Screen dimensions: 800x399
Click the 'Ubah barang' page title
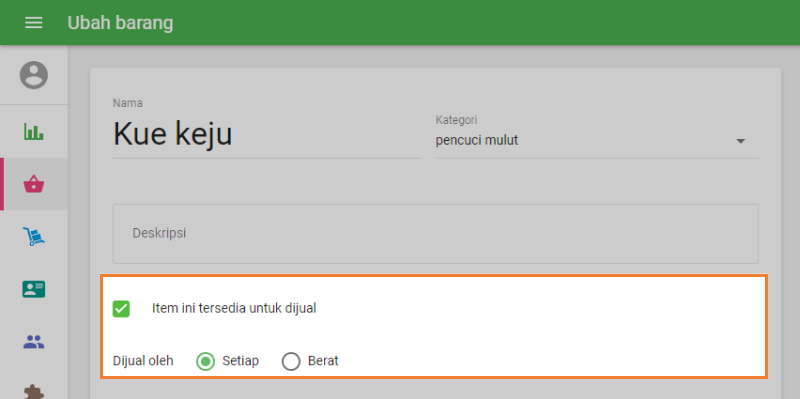[x=120, y=23]
